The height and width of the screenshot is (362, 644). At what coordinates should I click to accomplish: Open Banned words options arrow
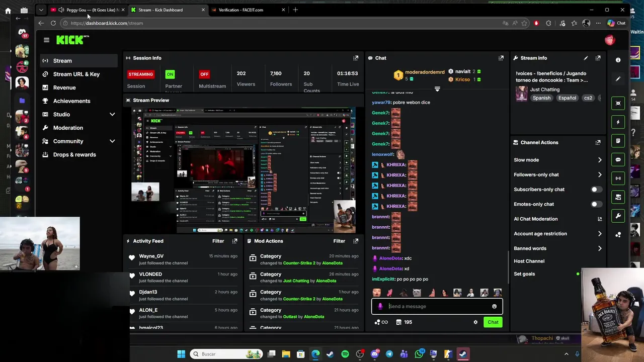point(599,248)
